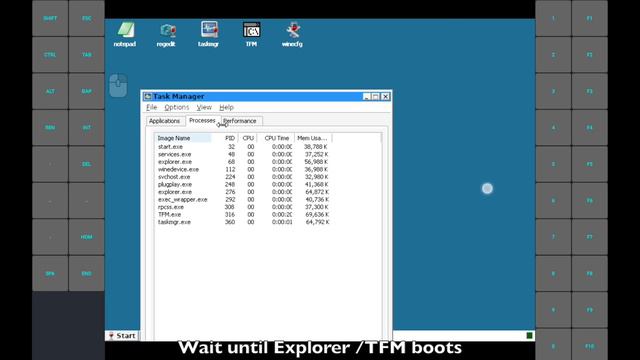Switch to the Processes tab

click(202, 120)
